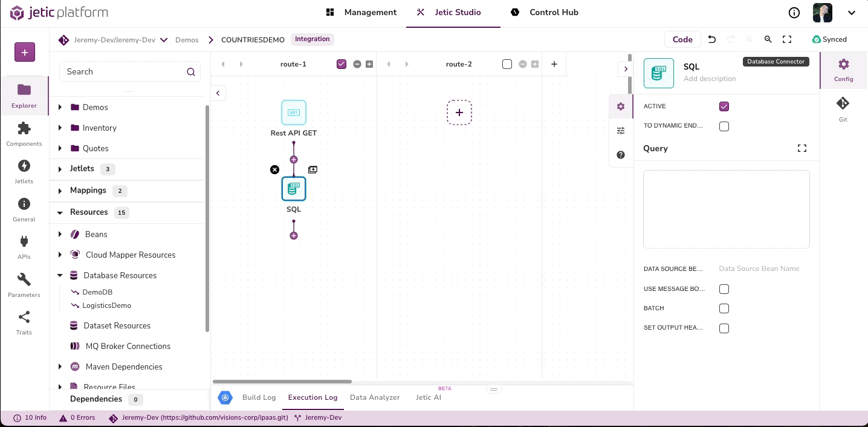Collapse the properties panel chevron
This screenshot has width=868, height=427.
(x=626, y=69)
